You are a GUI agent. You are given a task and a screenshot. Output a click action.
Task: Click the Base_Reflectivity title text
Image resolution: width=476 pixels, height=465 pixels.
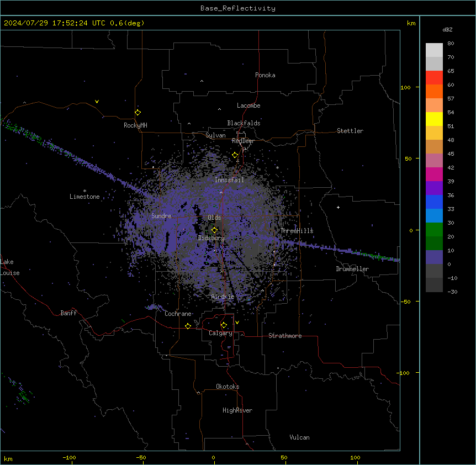(x=238, y=8)
